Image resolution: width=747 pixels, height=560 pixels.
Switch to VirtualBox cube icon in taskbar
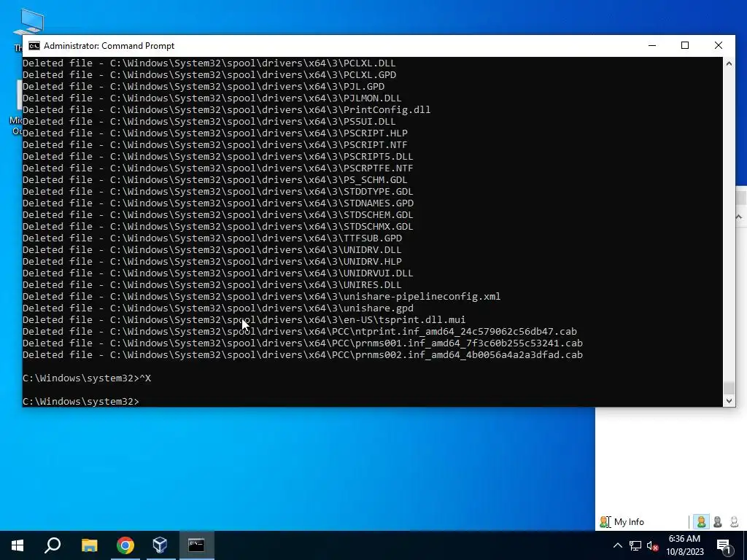click(x=160, y=545)
